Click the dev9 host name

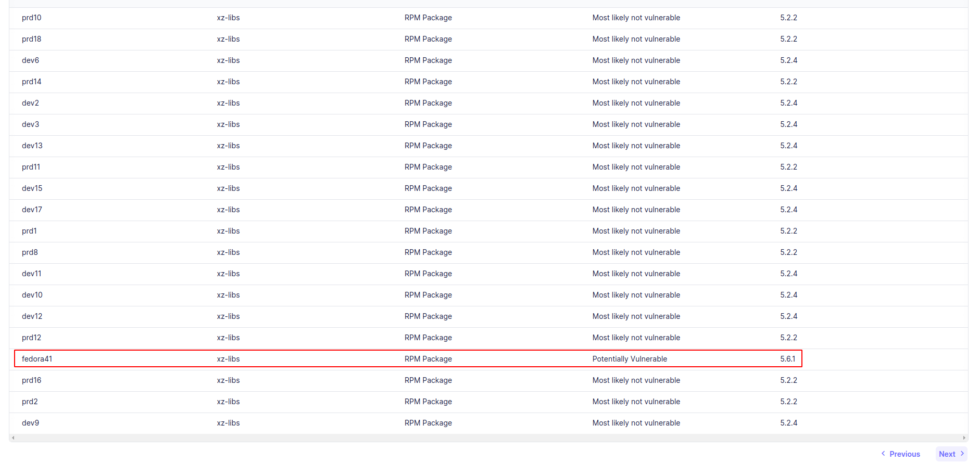[31, 423]
